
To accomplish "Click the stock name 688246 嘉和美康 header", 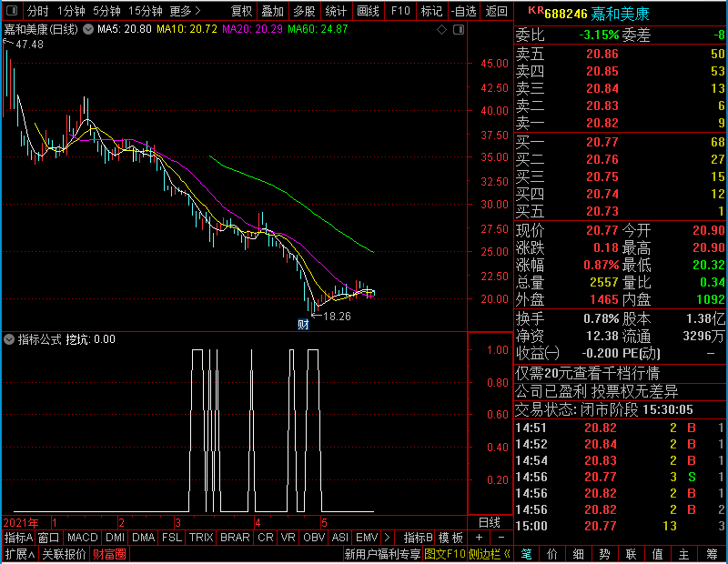I will pos(597,14).
